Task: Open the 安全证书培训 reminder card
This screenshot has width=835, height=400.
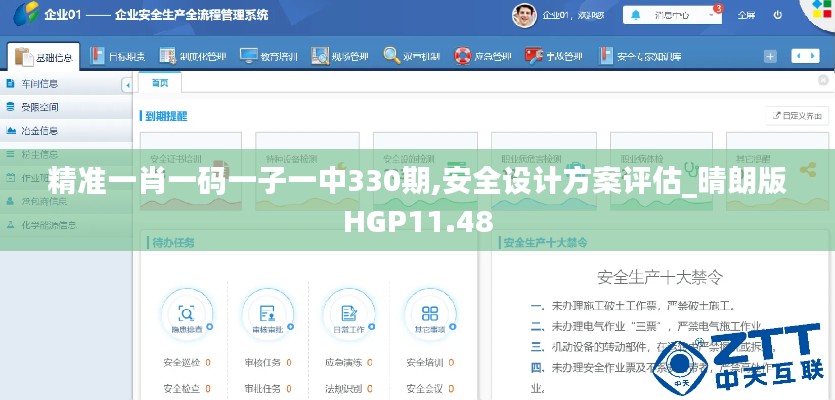Action: [191, 173]
